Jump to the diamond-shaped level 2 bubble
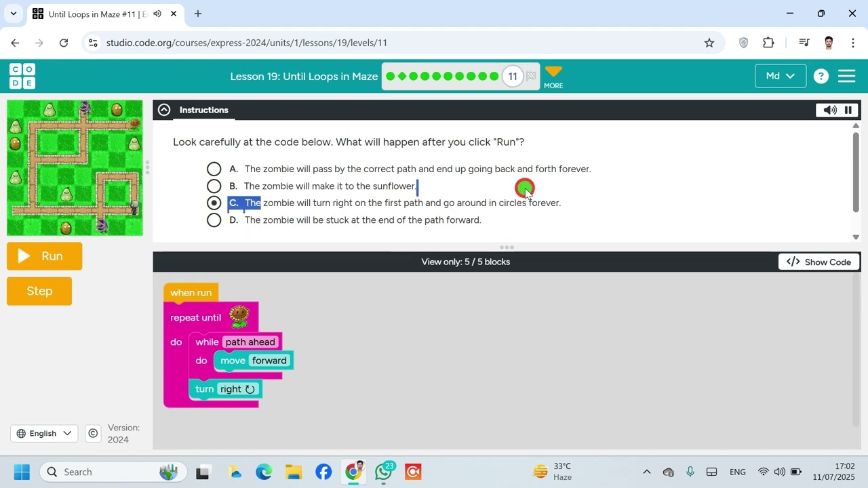 (x=402, y=76)
